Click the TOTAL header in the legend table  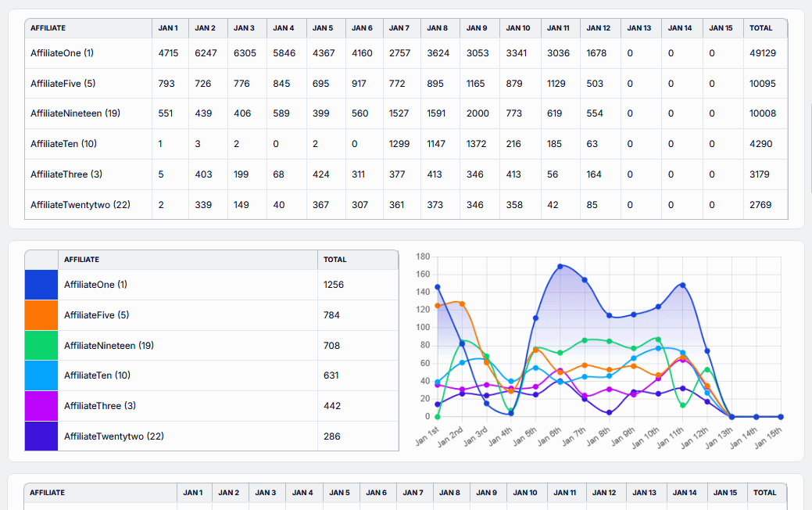click(334, 260)
